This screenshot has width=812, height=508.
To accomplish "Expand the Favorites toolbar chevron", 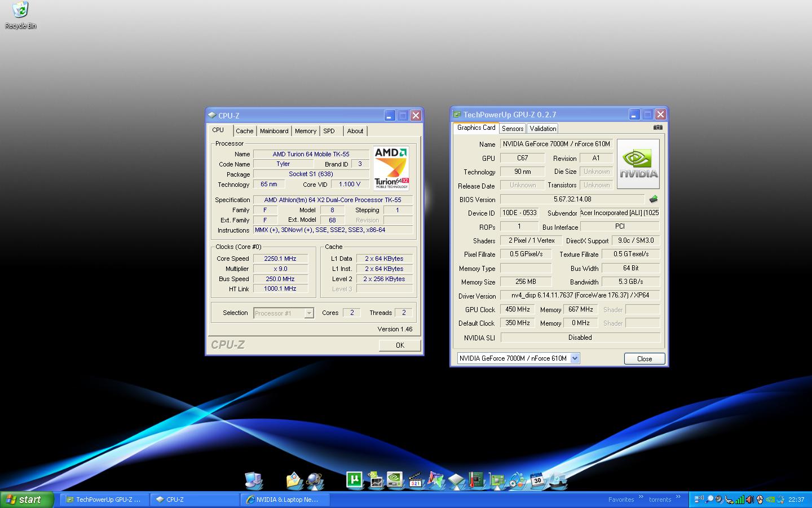I will tap(641, 497).
